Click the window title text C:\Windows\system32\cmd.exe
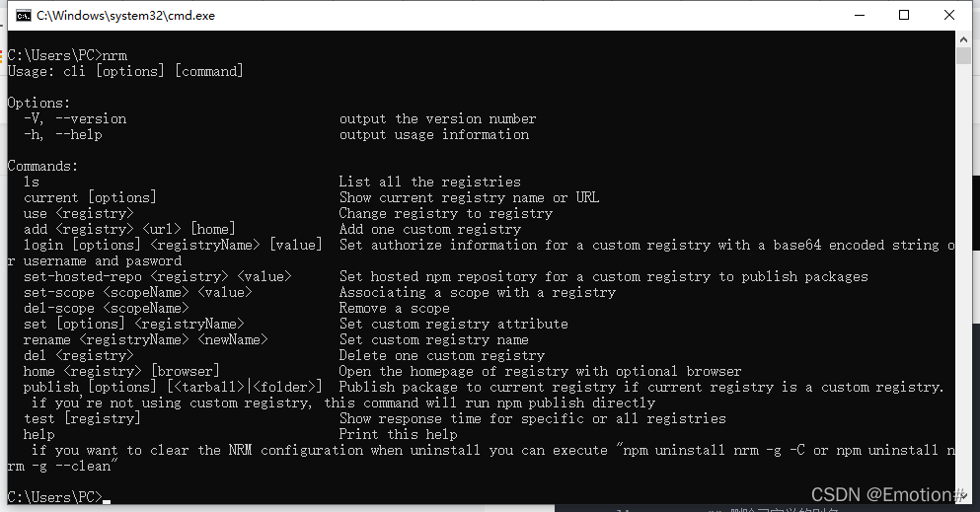This screenshot has height=512, width=980. (x=125, y=16)
